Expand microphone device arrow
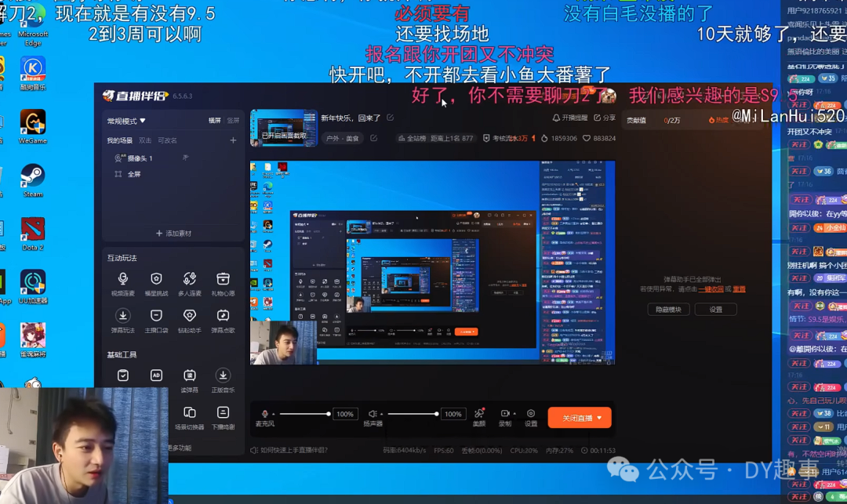The width and height of the screenshot is (847, 504). (x=274, y=414)
